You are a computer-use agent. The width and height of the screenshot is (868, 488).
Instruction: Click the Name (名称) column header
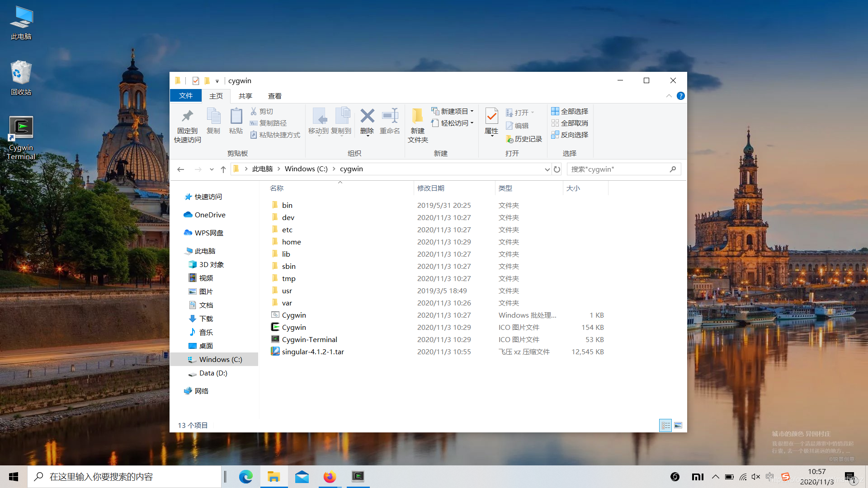[x=277, y=188]
